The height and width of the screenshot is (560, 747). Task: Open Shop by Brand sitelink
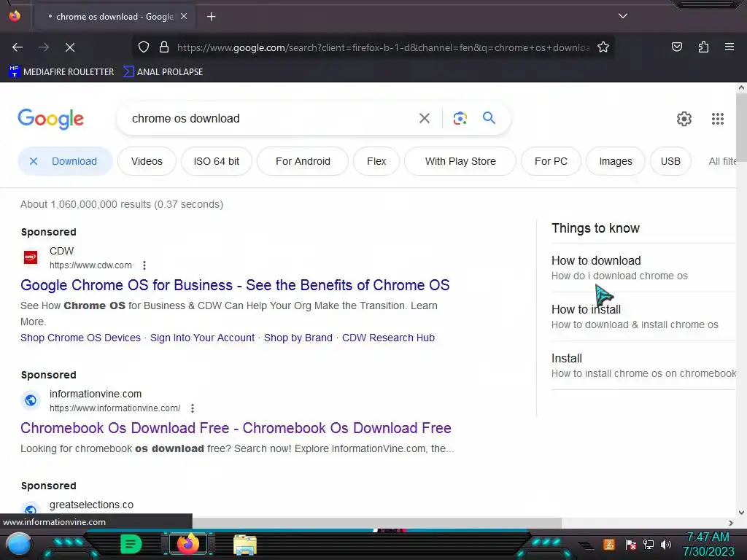click(x=298, y=338)
